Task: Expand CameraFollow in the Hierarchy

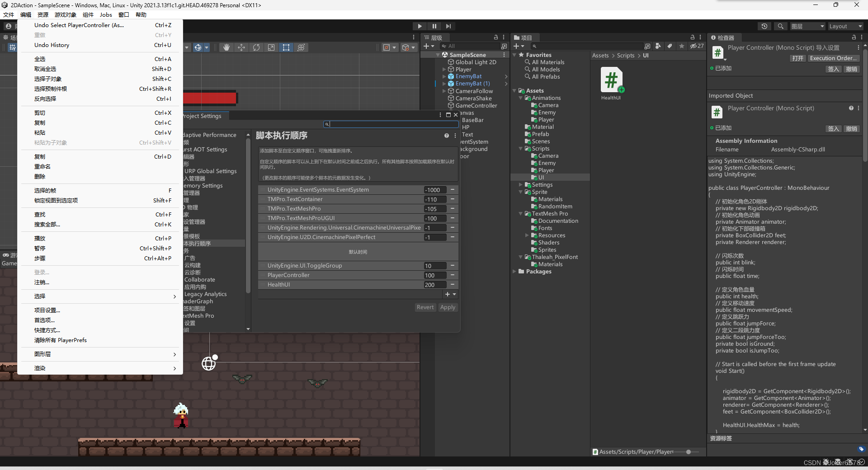Action: coord(443,91)
